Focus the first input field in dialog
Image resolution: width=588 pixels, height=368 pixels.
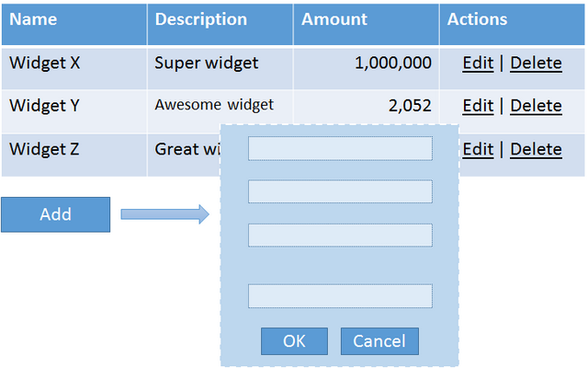coord(340,148)
